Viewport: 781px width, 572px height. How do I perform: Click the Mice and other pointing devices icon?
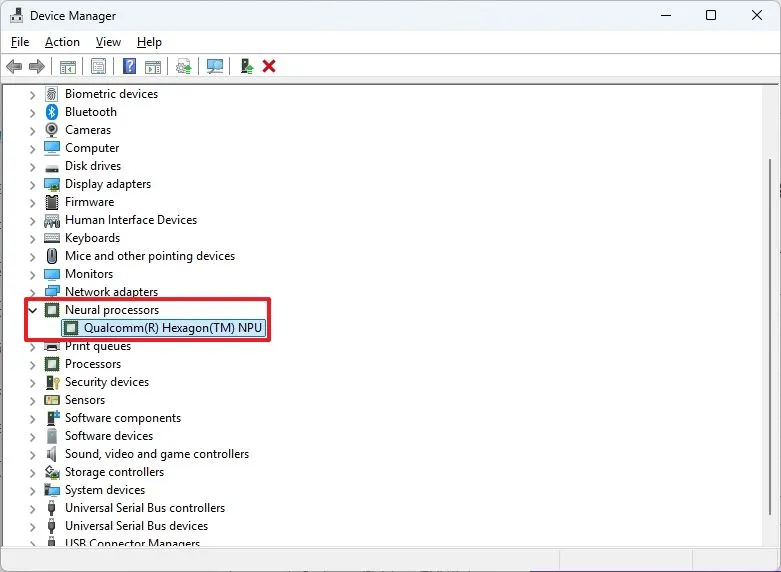tap(52, 256)
